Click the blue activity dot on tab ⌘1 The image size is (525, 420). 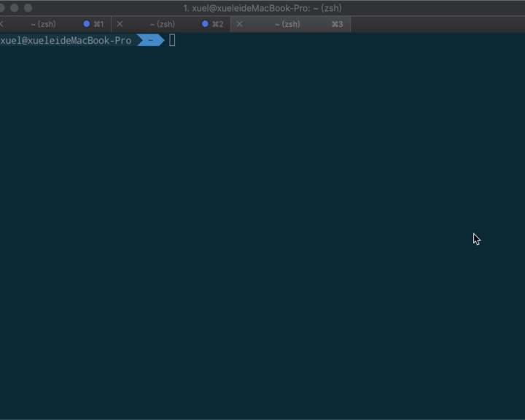pos(86,24)
